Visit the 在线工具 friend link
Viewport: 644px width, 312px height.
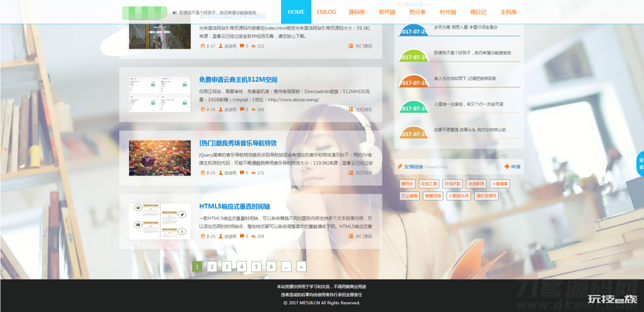tap(429, 184)
